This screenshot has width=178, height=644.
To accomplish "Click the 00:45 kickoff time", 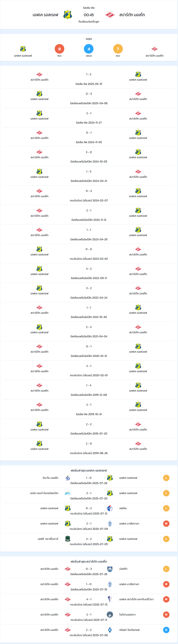I will click(x=89, y=15).
